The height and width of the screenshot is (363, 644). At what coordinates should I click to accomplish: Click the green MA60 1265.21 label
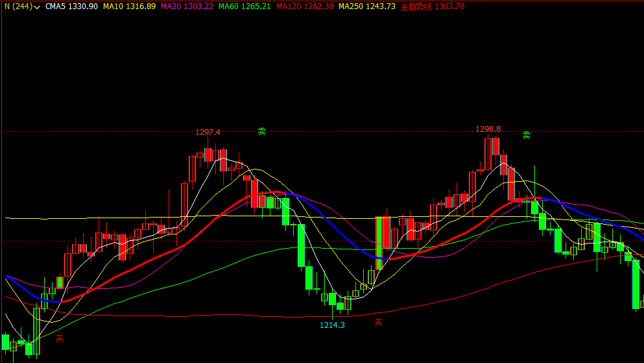coord(244,6)
